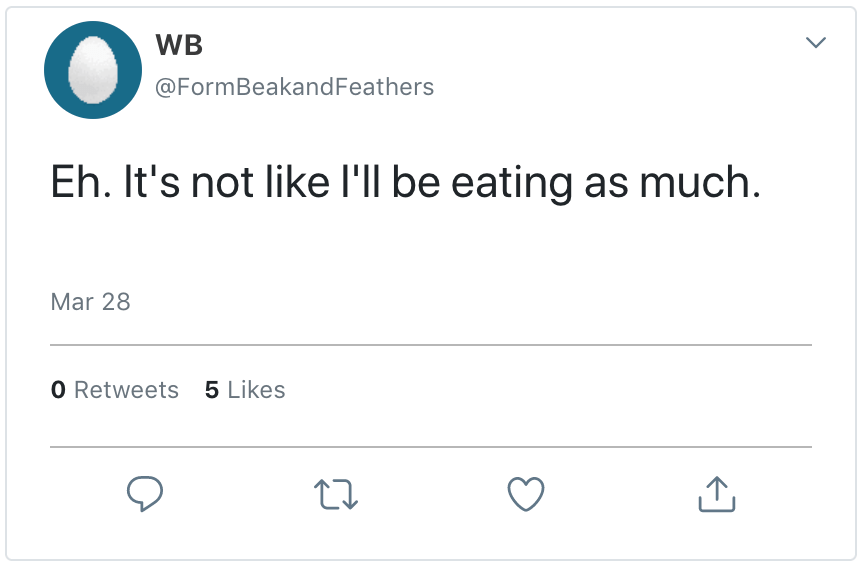Click the opening "Eh." in the tweet
The height and width of the screenshot is (572, 866).
point(79,185)
